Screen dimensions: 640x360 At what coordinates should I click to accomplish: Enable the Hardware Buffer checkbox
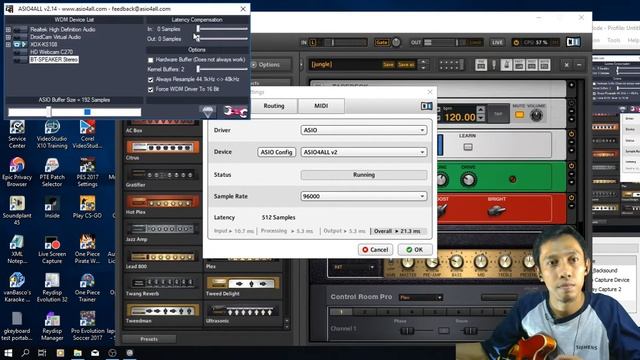tap(151, 60)
